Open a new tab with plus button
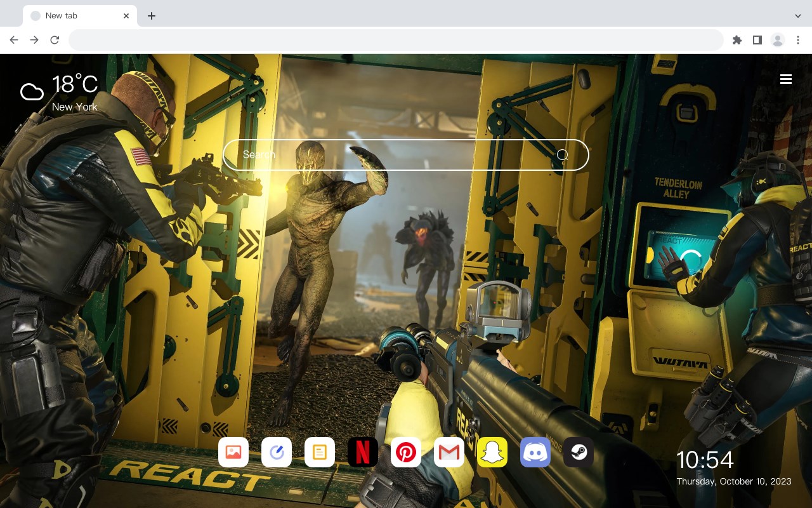Image resolution: width=812 pixels, height=508 pixels. 151,16
